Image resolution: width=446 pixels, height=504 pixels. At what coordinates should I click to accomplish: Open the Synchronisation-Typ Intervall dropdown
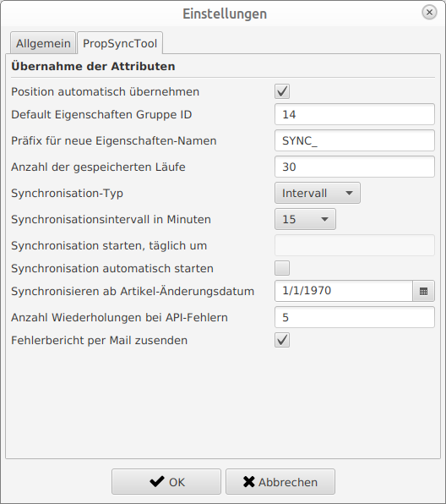click(318, 193)
